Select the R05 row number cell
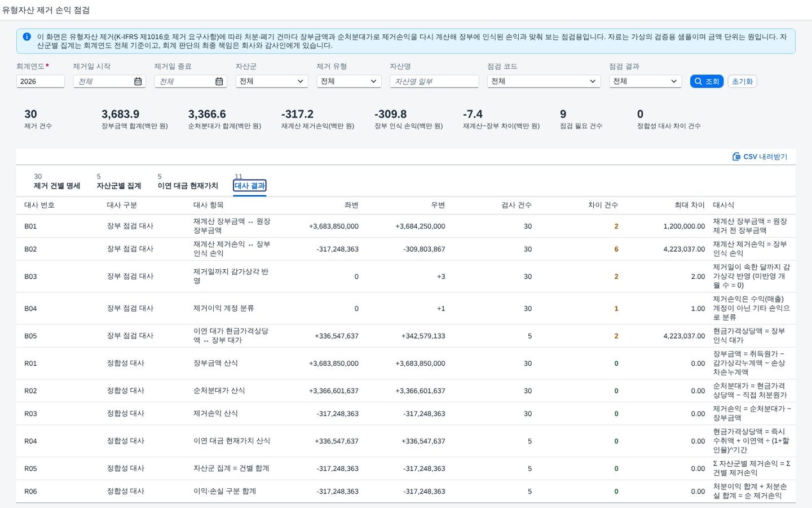 click(30, 468)
